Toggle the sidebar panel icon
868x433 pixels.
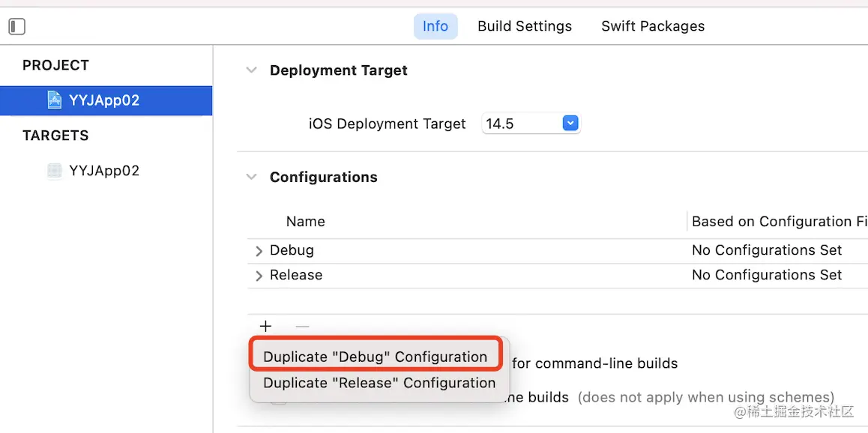click(x=17, y=26)
